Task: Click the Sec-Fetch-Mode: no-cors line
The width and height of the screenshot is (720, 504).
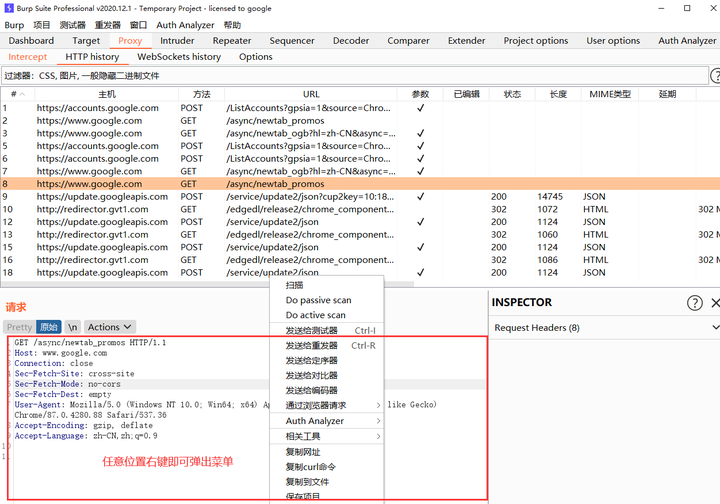Action: pos(68,384)
